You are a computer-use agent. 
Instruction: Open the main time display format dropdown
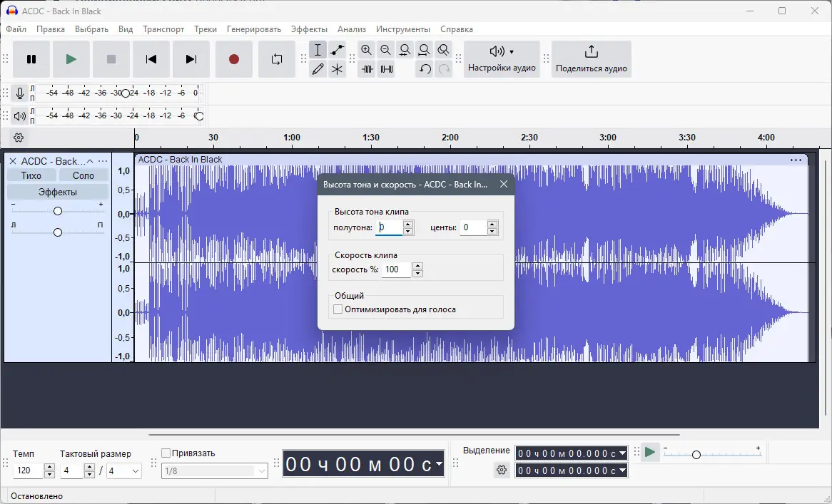coord(439,464)
